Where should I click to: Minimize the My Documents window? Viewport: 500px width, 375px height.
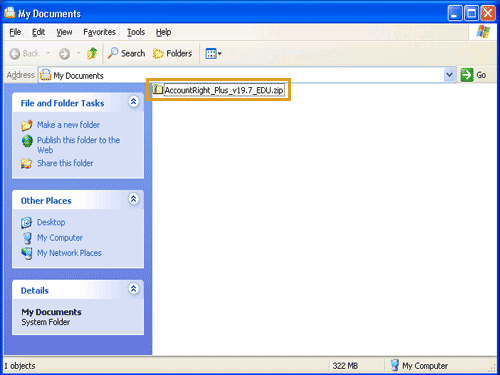tap(455, 13)
